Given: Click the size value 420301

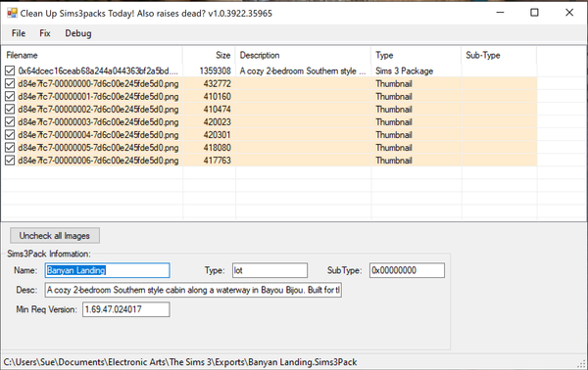Looking at the screenshot, I should click(x=218, y=135).
